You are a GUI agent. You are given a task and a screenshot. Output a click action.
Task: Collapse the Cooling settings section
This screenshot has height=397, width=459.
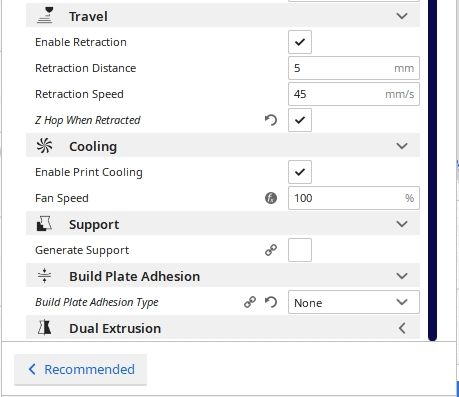(402, 146)
